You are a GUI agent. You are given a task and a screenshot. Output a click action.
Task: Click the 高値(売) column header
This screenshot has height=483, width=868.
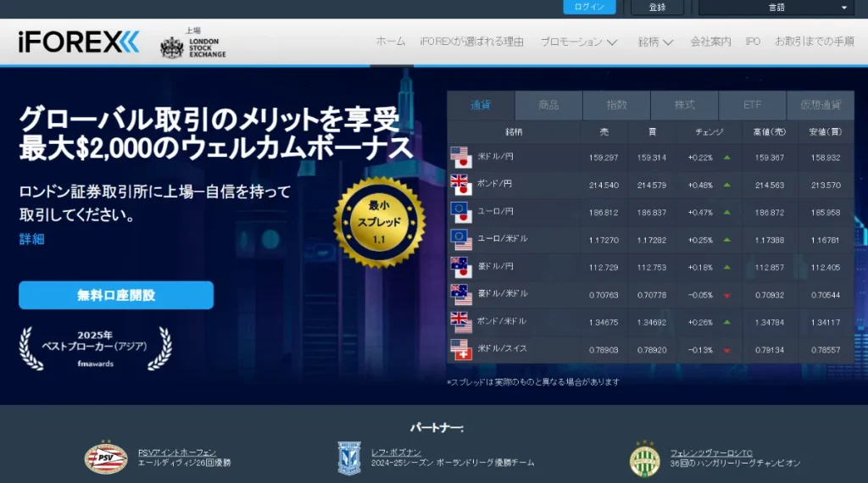(770, 131)
